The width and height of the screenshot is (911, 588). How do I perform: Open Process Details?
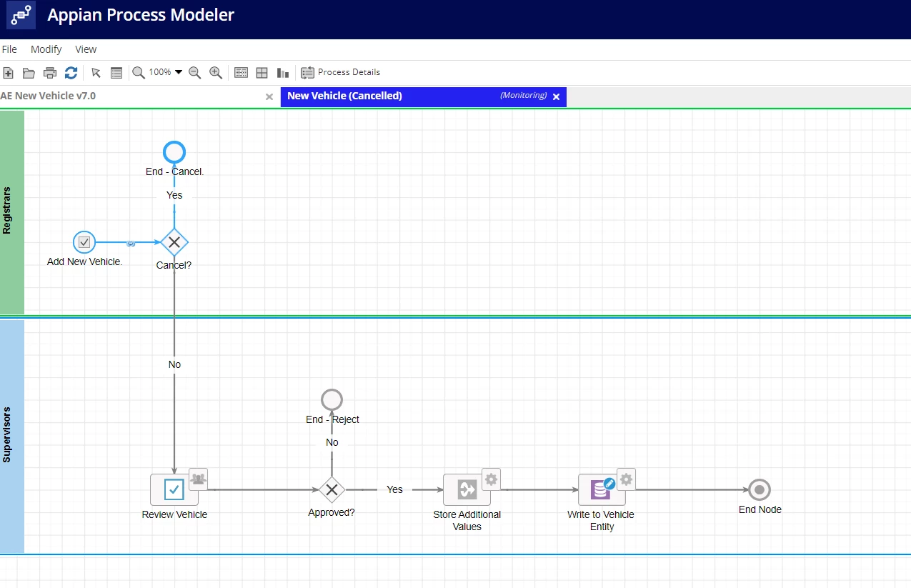point(341,72)
